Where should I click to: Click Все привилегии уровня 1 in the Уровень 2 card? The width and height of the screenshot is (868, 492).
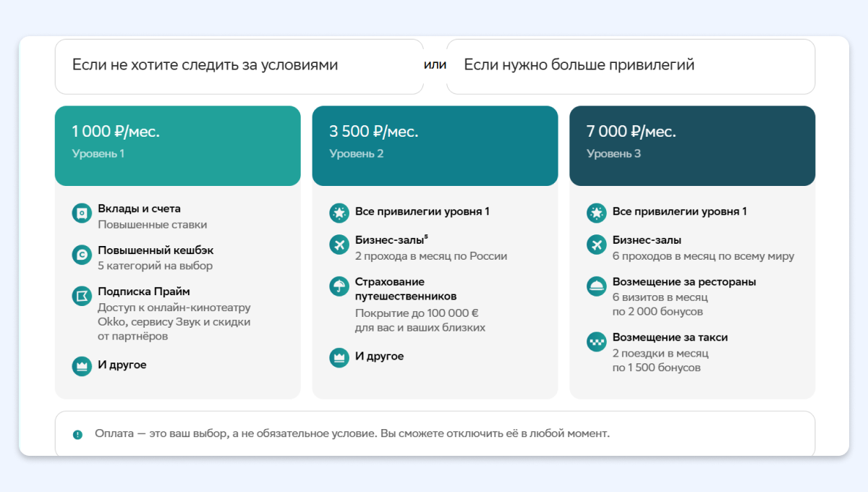pos(422,212)
